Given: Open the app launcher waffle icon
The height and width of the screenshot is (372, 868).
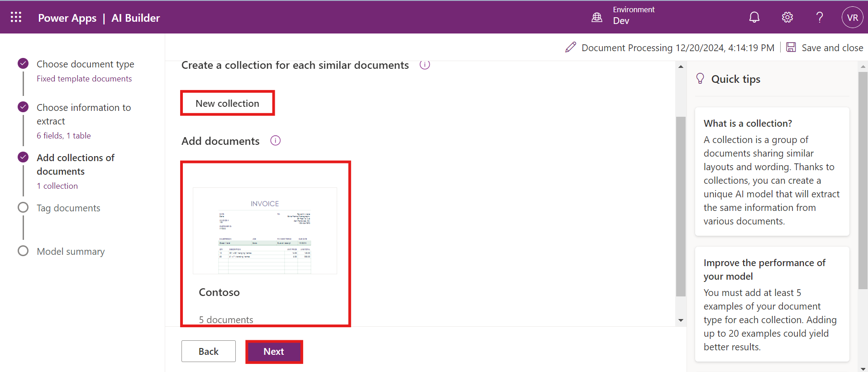Looking at the screenshot, I should pos(16,17).
